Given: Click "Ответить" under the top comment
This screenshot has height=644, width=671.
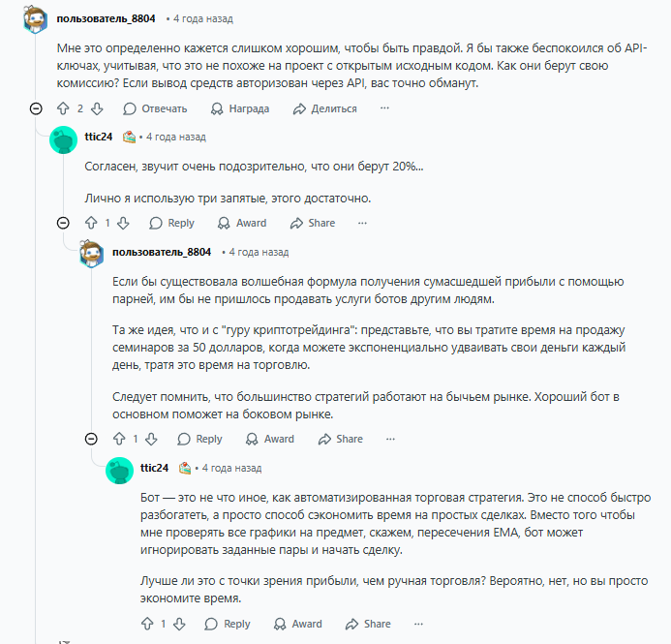Looking at the screenshot, I should 155,109.
